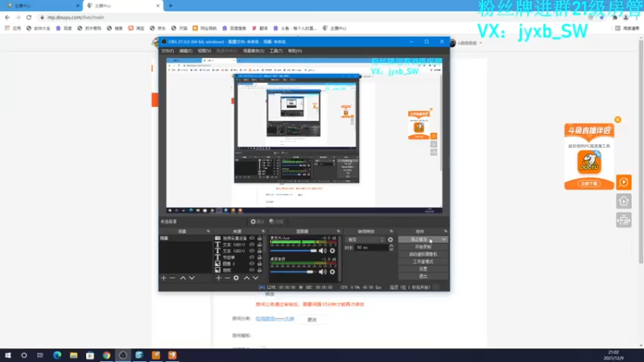Mute the 桌面音频 channel speaker icon
Screen dimensions: 644x362
[323, 272]
